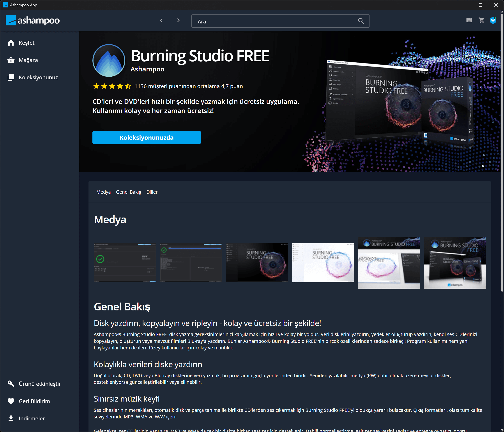Click the Ara search input field

click(x=280, y=21)
